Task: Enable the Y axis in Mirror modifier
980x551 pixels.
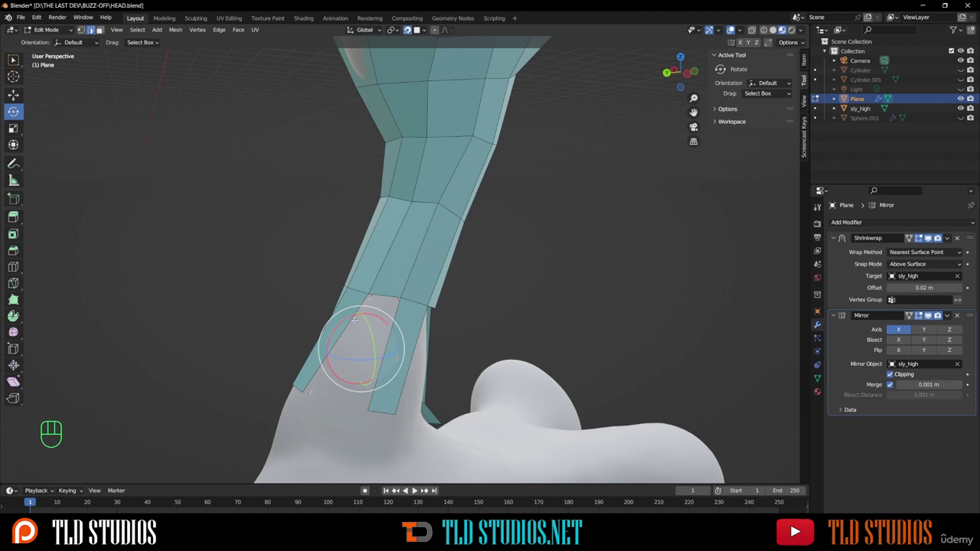Action: pos(923,329)
